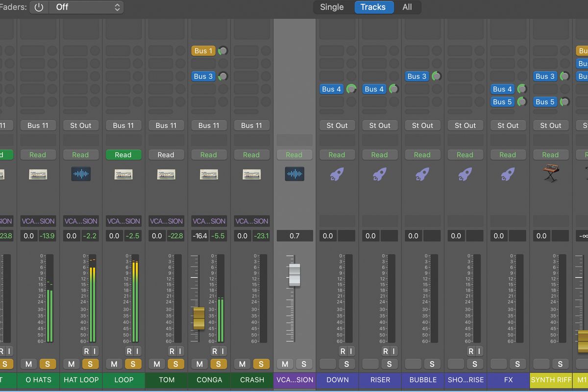Select the CRASH track name label
The height and width of the screenshot is (392, 588).
point(251,380)
